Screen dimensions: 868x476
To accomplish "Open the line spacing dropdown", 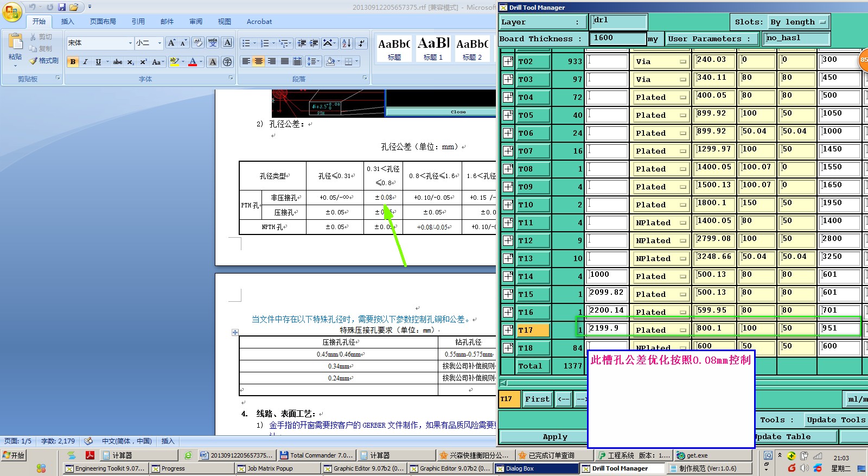I will coord(313,61).
